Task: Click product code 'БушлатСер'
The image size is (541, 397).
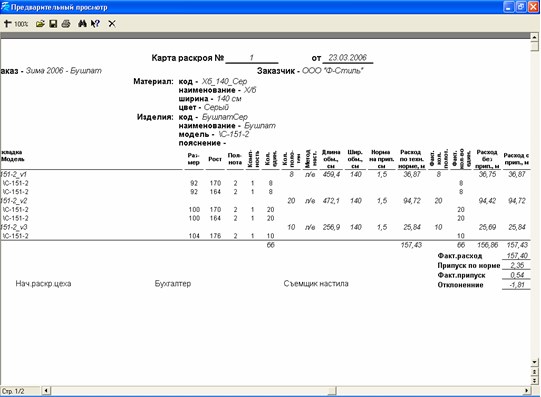Action: pyautogui.click(x=225, y=117)
